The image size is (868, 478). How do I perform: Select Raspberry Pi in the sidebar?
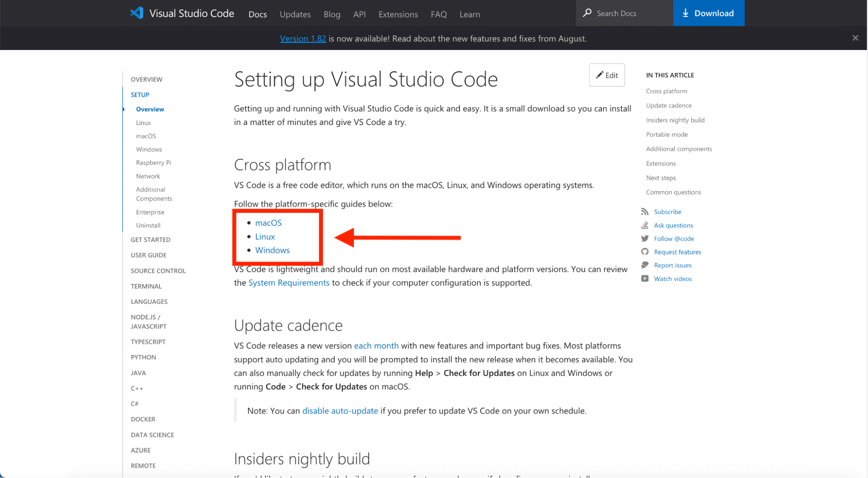(153, 162)
